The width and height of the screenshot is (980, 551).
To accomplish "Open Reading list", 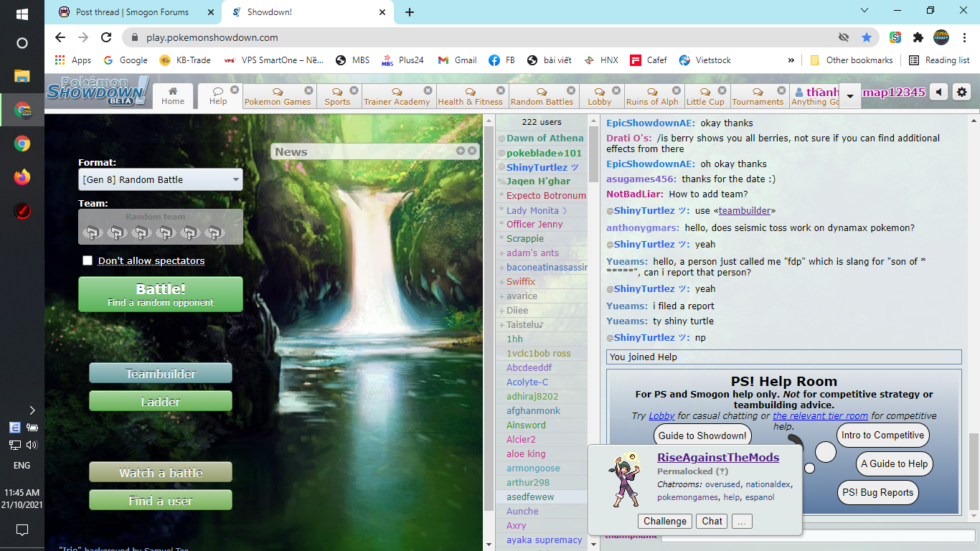I will (x=939, y=60).
